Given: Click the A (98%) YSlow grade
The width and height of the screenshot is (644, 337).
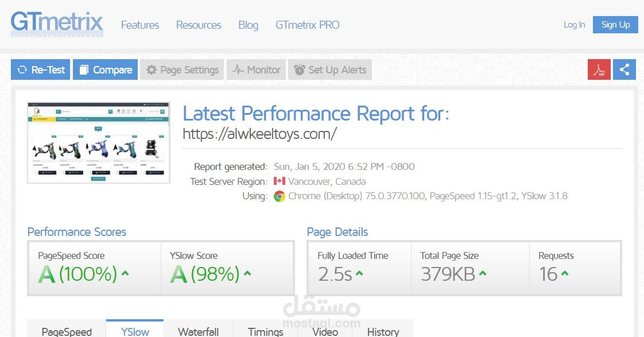Looking at the screenshot, I should (x=204, y=274).
